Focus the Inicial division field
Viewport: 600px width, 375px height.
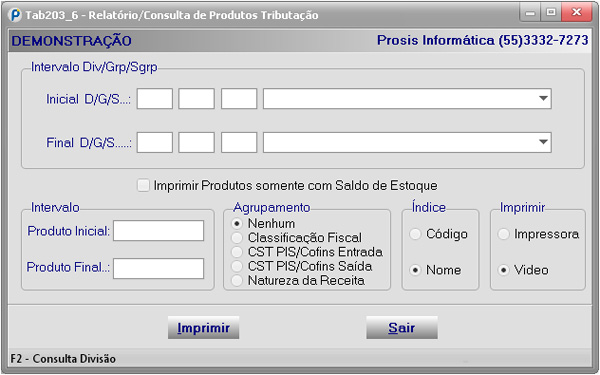[155, 99]
